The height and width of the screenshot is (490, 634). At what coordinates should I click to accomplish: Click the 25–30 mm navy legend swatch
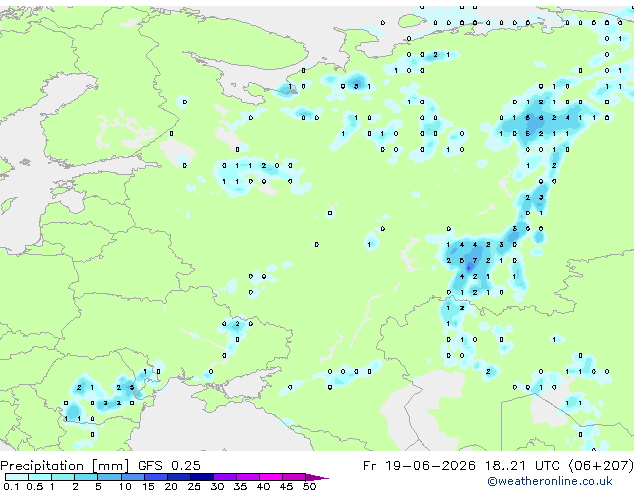[202, 477]
